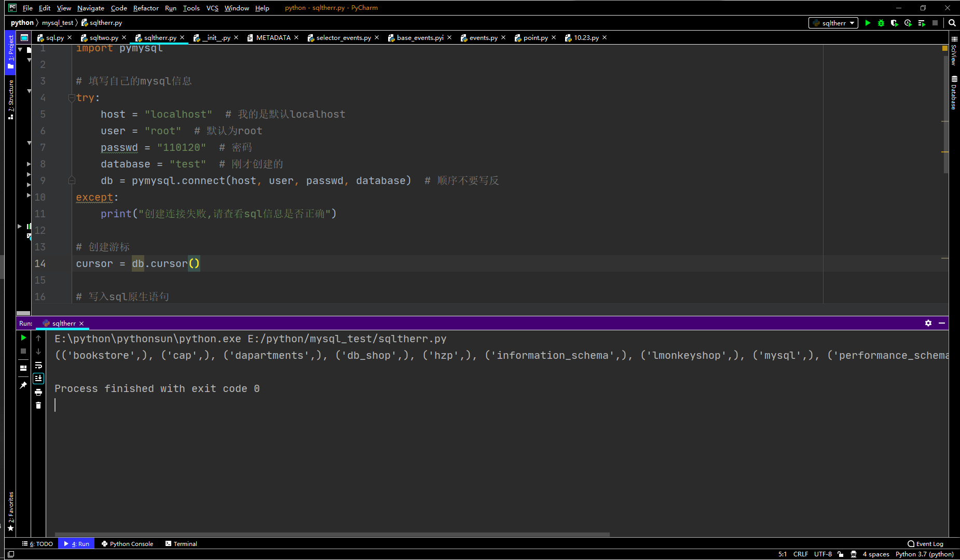960x560 pixels.
Task: Open the inspections inspector icon in status bar
Action: pos(854,554)
